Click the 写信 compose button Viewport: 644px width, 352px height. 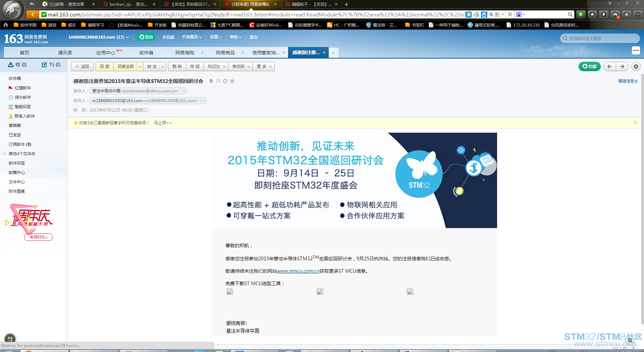point(51,65)
